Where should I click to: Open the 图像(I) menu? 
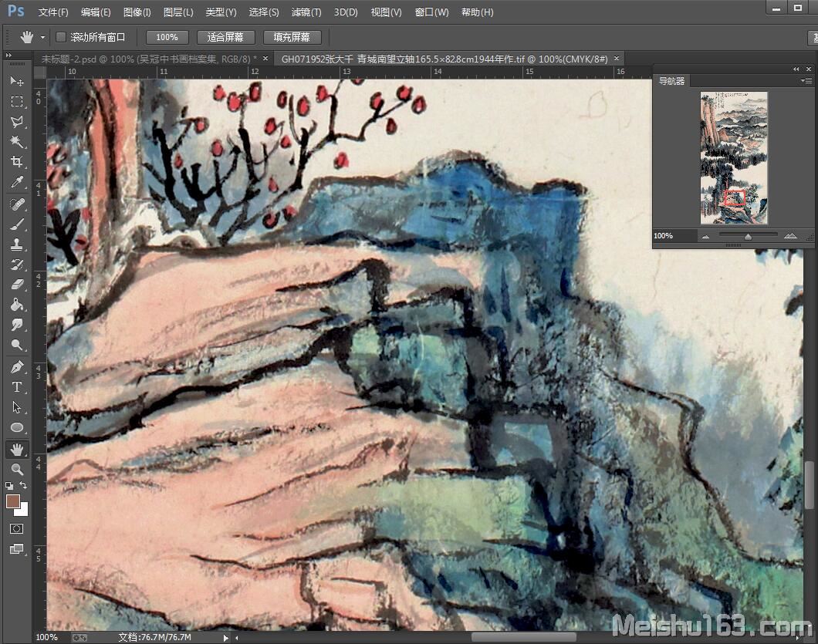coord(137,12)
